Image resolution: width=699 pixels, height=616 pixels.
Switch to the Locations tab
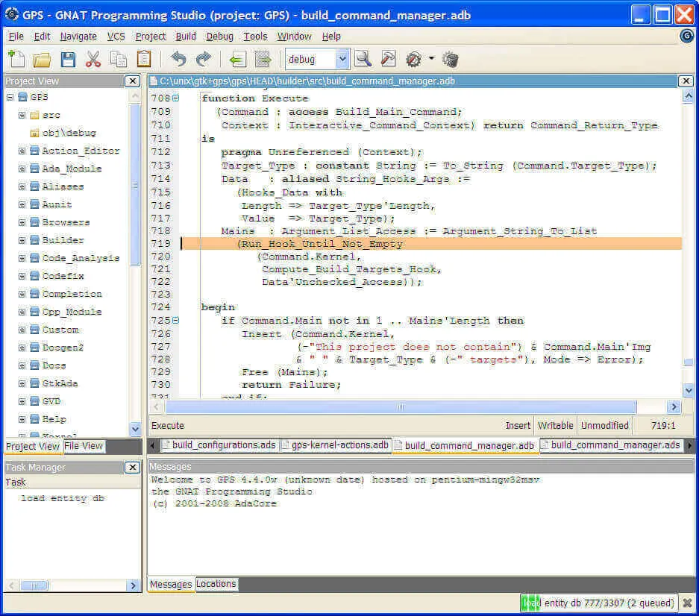(x=216, y=584)
